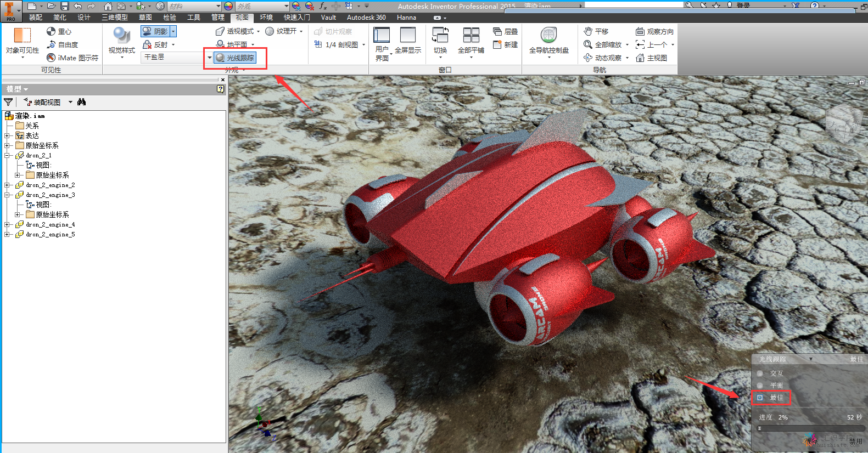Click the 自由度 degrees of freedom button
Image resolution: width=868 pixels, height=453 pixels.
pos(62,44)
